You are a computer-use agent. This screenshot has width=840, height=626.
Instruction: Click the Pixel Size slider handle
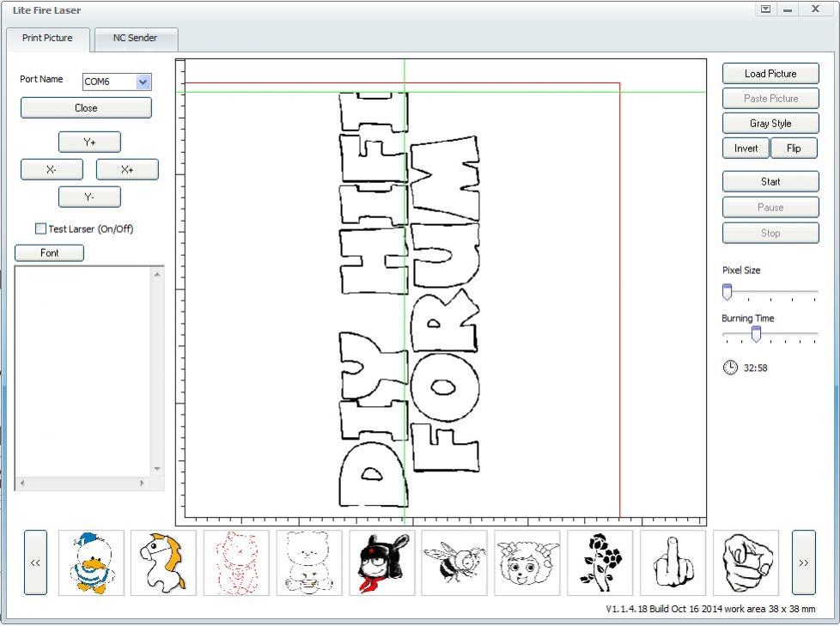point(727,292)
